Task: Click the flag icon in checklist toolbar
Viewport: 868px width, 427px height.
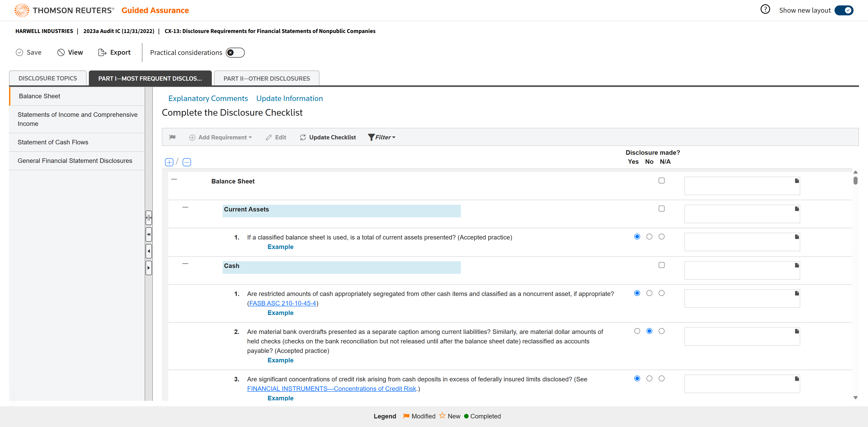Action: click(172, 137)
